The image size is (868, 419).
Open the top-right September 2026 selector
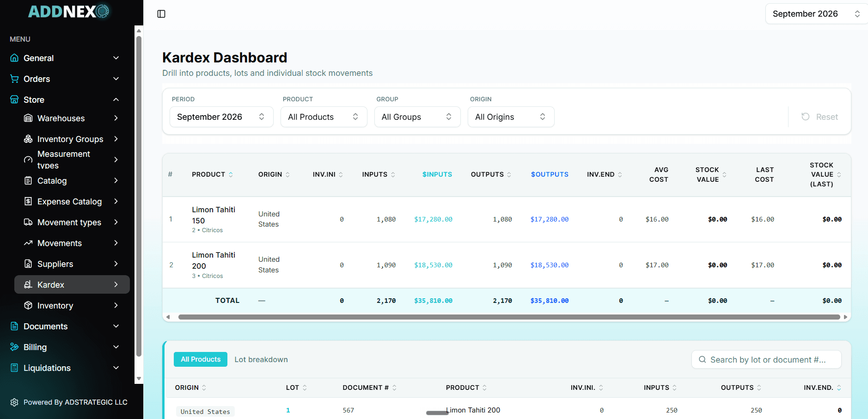click(x=816, y=14)
